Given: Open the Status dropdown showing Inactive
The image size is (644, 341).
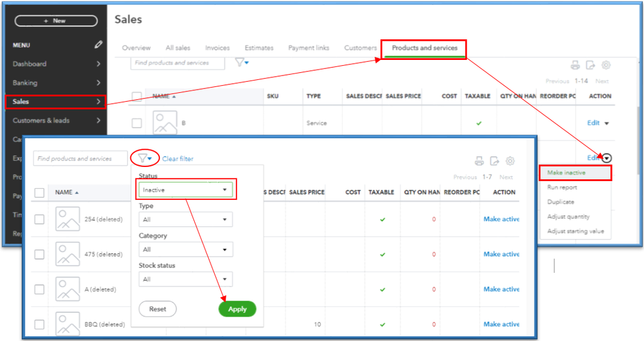Looking at the screenshot, I should point(186,190).
